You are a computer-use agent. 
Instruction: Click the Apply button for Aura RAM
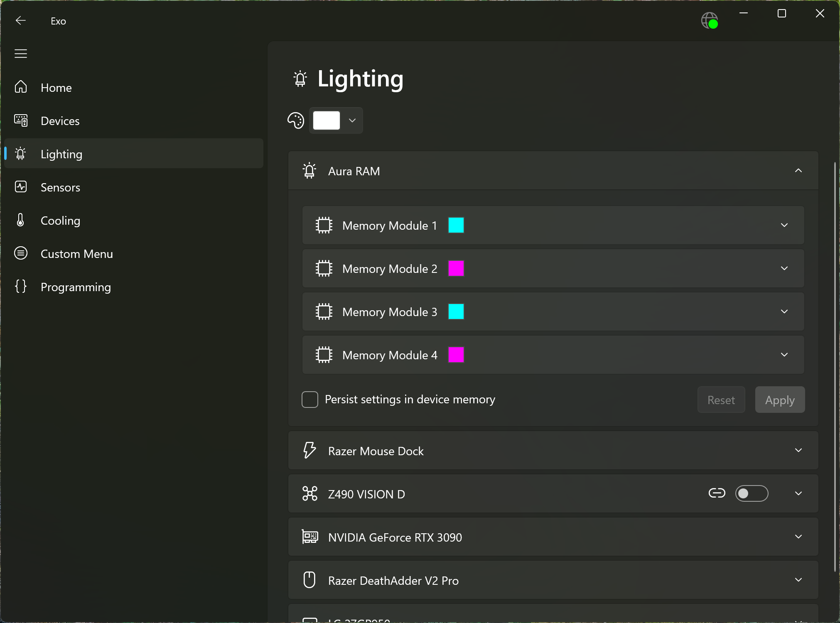[x=780, y=400]
